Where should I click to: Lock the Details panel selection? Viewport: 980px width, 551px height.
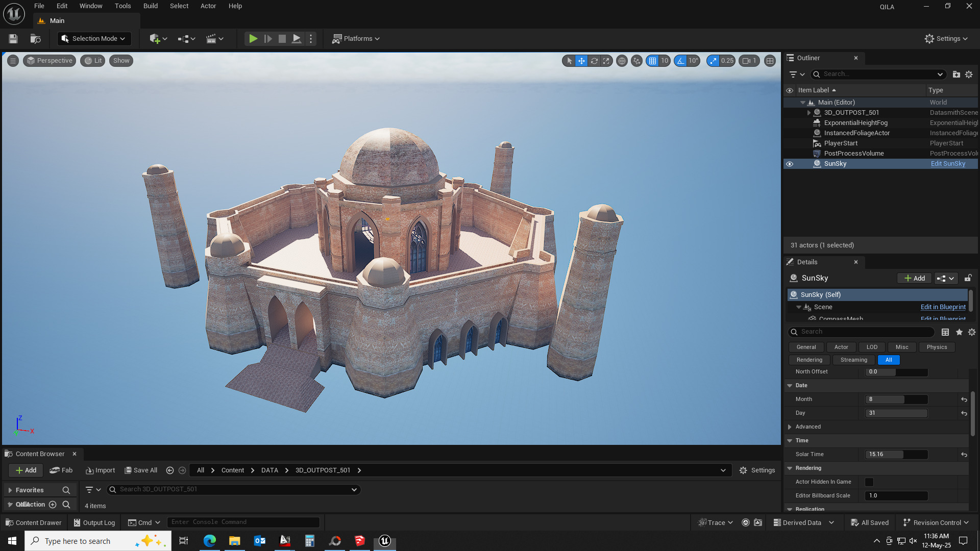[x=968, y=278]
